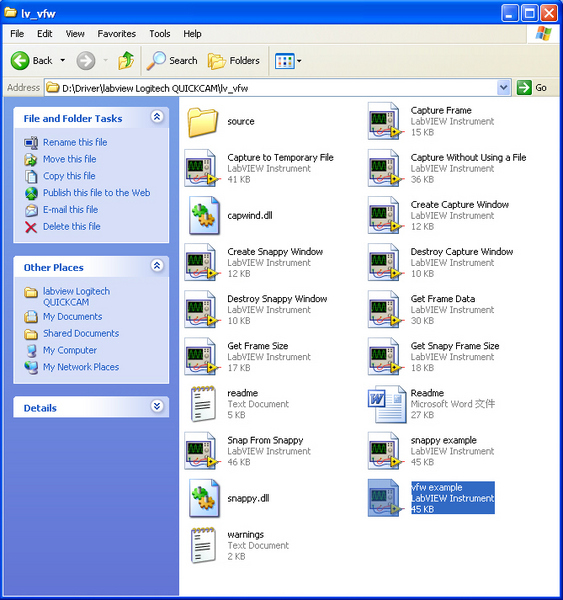Open the Tools menu

point(160,34)
